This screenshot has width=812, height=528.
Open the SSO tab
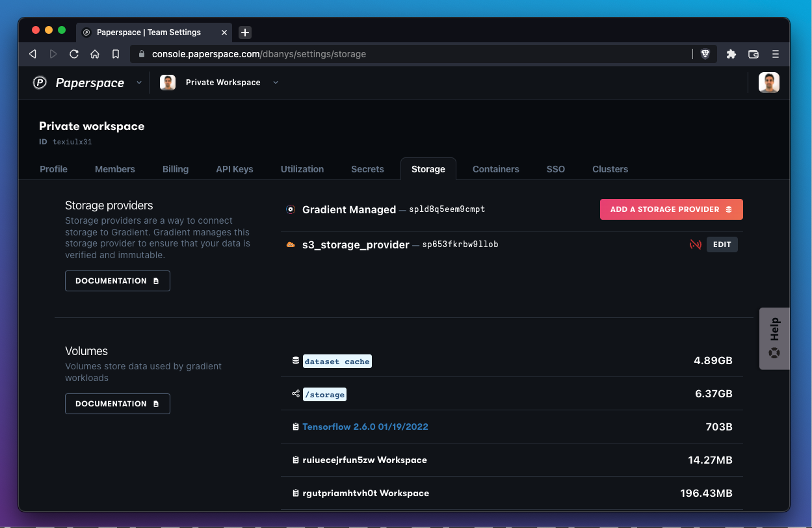pos(556,169)
